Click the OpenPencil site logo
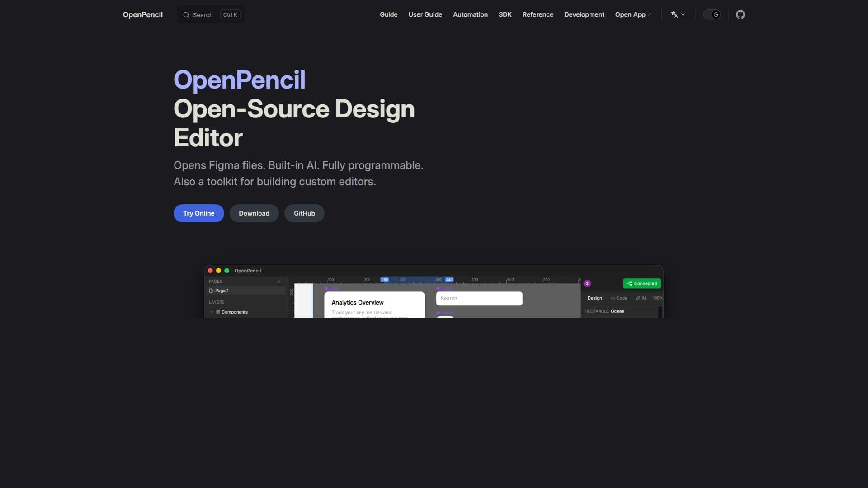 (142, 14)
